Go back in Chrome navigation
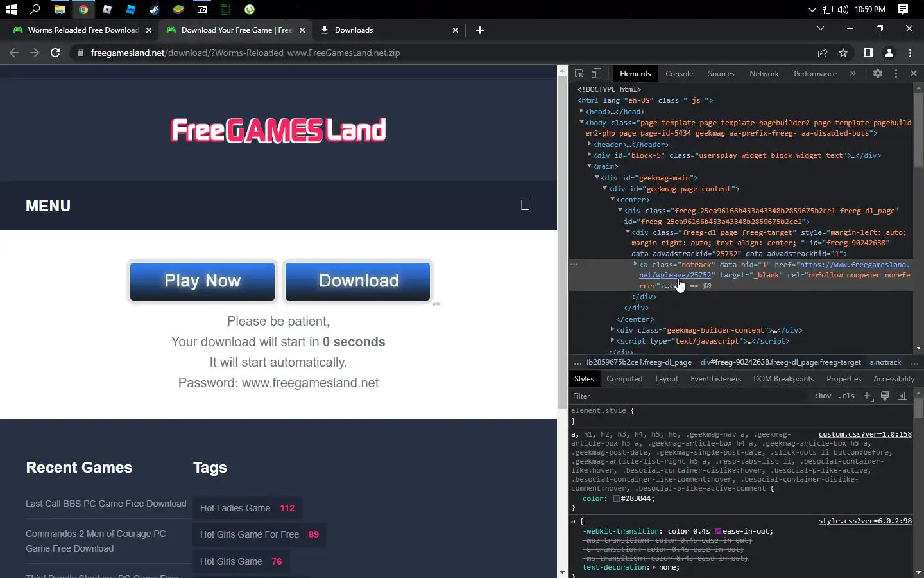Image resolution: width=924 pixels, height=578 pixels. pyautogui.click(x=14, y=53)
